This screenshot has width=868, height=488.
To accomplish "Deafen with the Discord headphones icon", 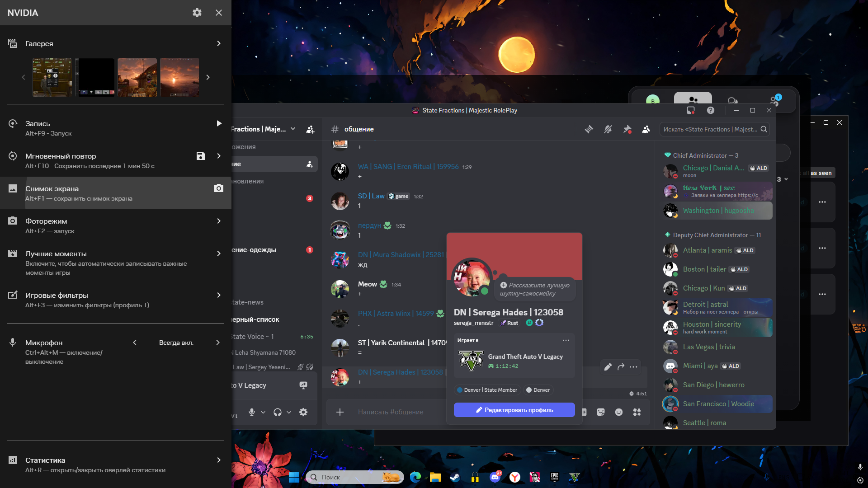I will coord(278,412).
